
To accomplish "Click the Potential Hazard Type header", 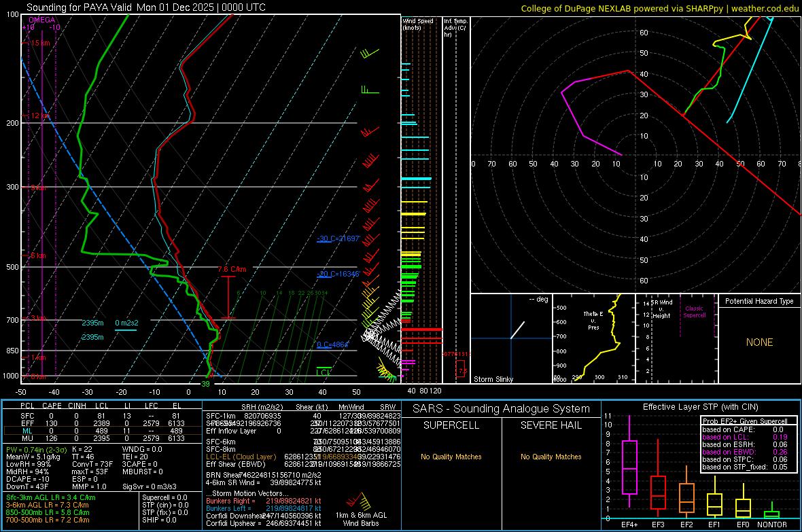I will [759, 301].
